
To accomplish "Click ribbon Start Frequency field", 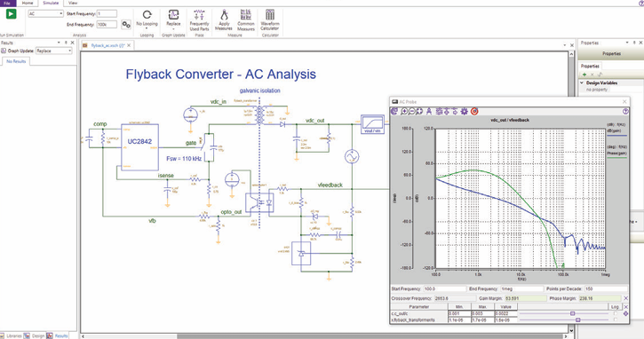I will (107, 14).
